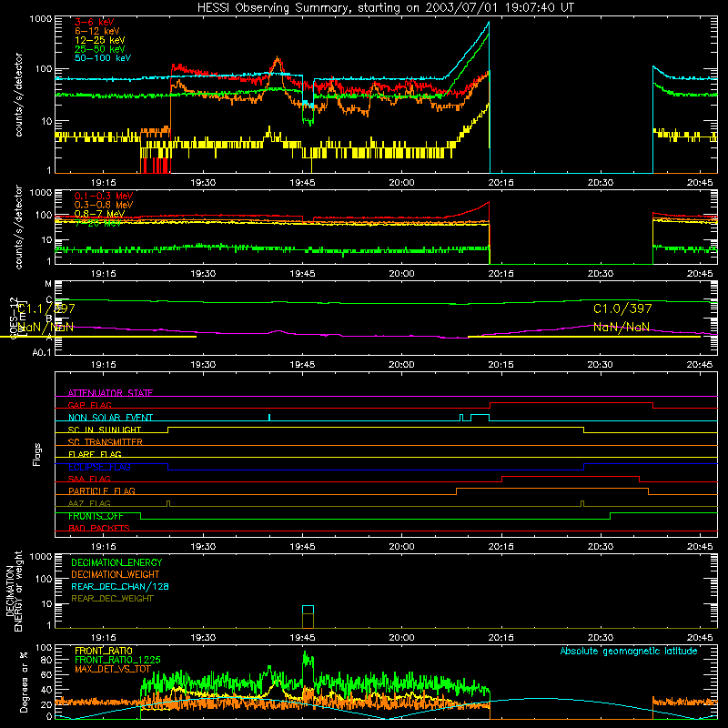
Task: Select the REAR_DEC_CHAN/128 legend label
Action: pos(120,586)
